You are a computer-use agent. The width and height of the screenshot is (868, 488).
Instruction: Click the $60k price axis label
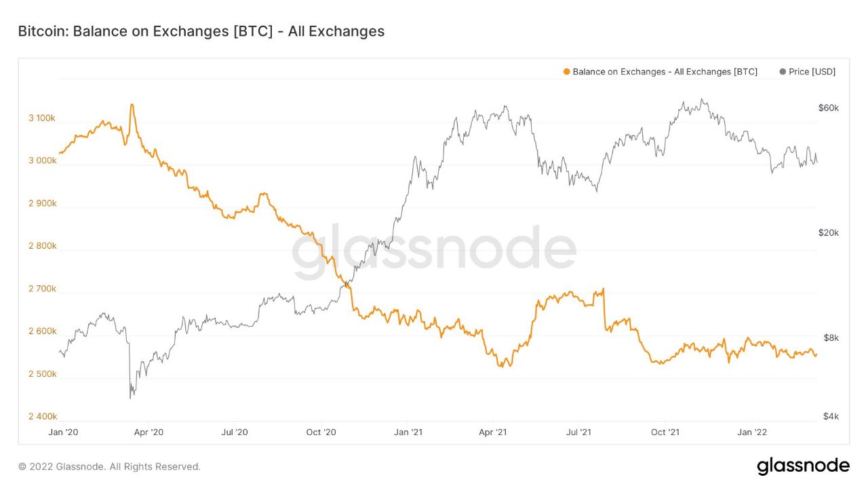point(829,108)
